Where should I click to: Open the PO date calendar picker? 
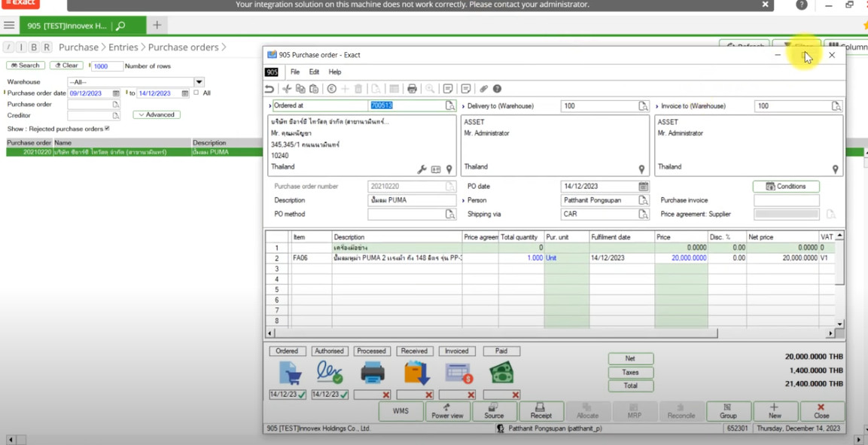(x=643, y=187)
